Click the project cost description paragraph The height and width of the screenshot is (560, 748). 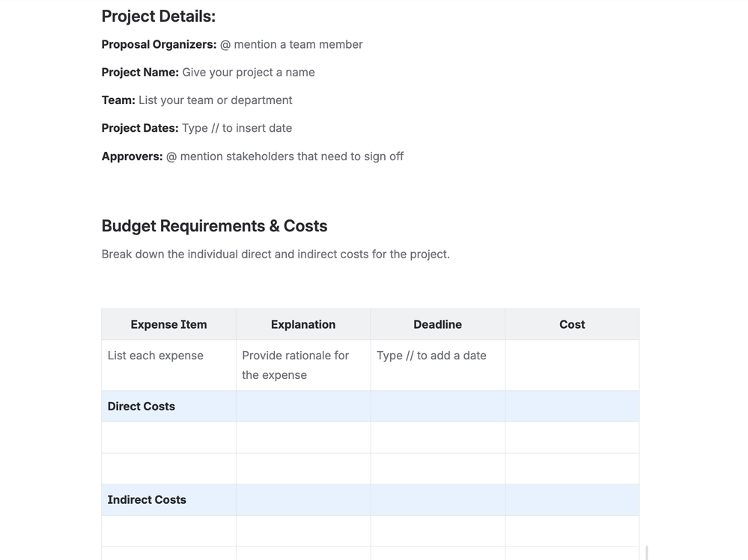coord(276,254)
